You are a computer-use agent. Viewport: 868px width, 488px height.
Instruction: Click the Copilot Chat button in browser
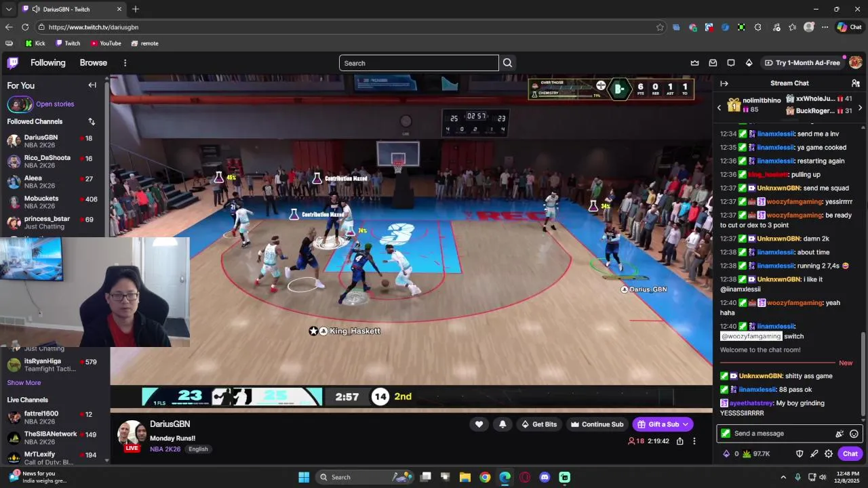(x=849, y=27)
